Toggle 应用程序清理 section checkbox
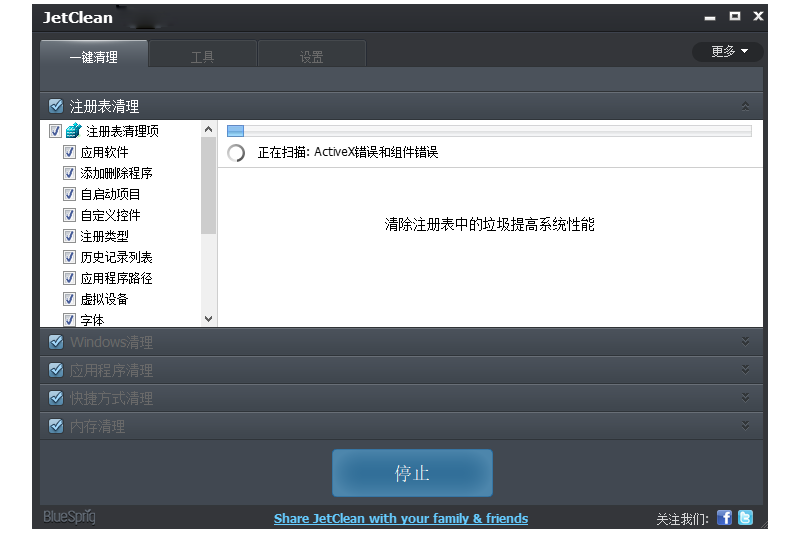This screenshot has height=533, width=800. (56, 370)
